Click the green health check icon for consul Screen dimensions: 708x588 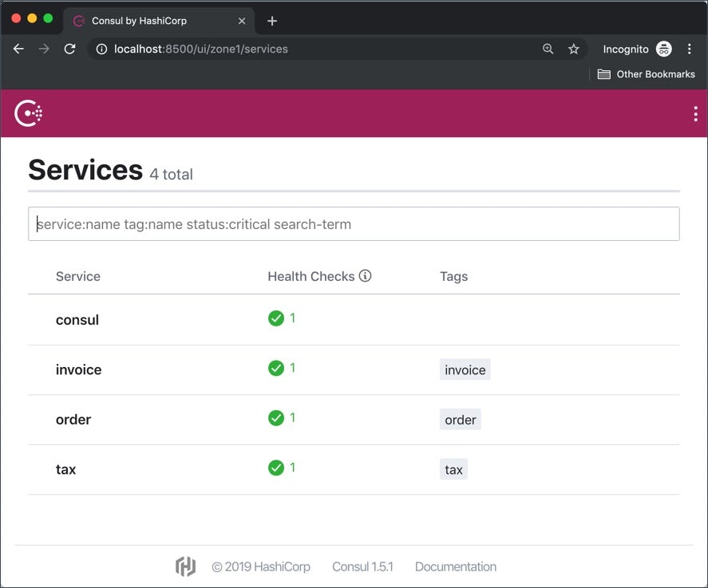tap(277, 318)
